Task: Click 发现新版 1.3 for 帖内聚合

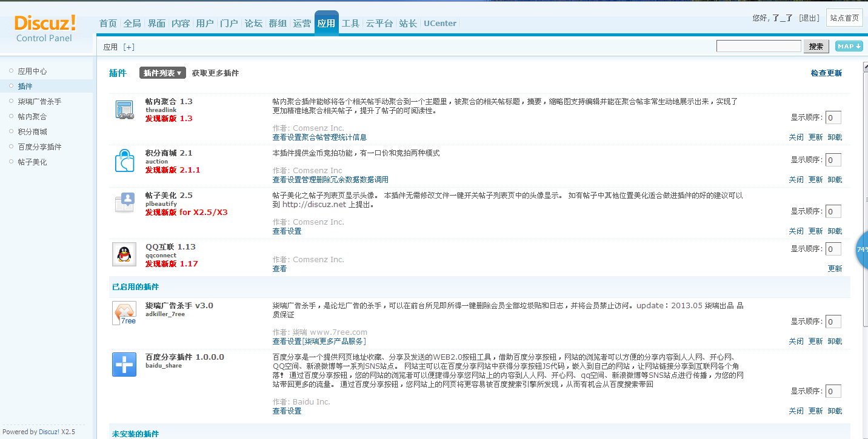Action: [x=169, y=119]
